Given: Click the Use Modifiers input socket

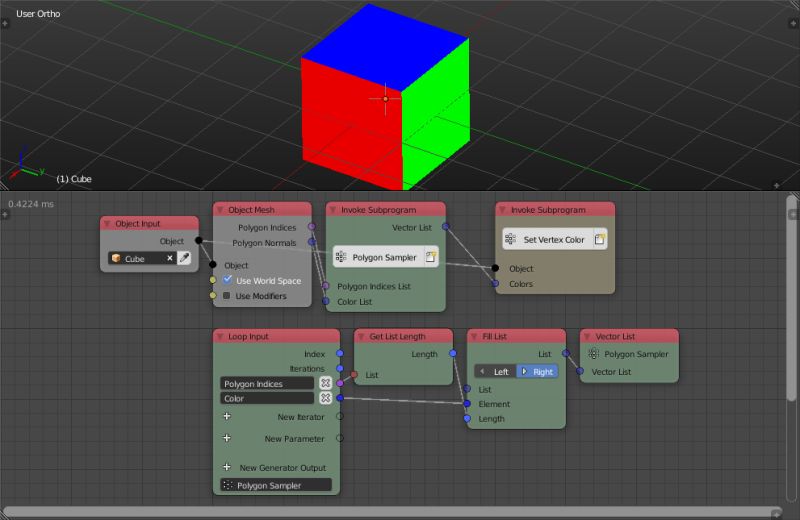Looking at the screenshot, I should coord(213,295).
